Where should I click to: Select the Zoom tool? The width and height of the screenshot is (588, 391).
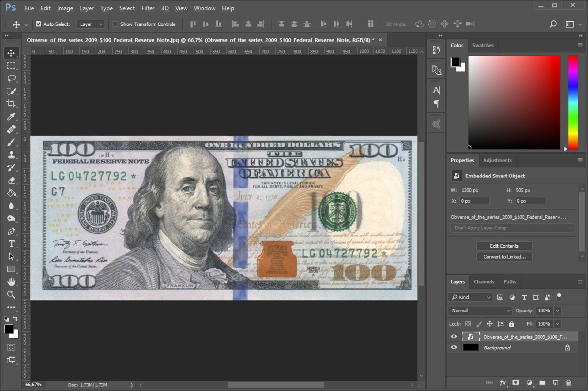pos(11,295)
